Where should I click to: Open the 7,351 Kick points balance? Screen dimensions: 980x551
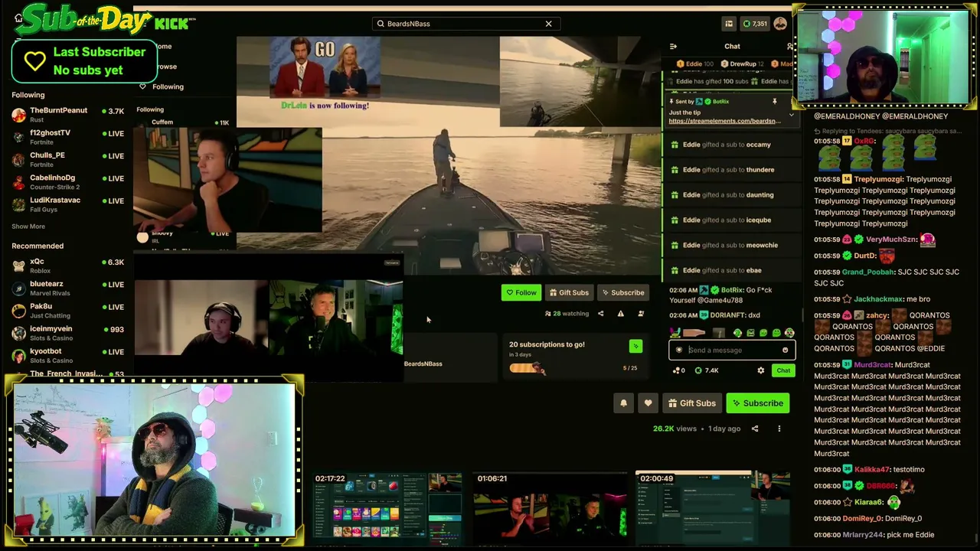755,24
